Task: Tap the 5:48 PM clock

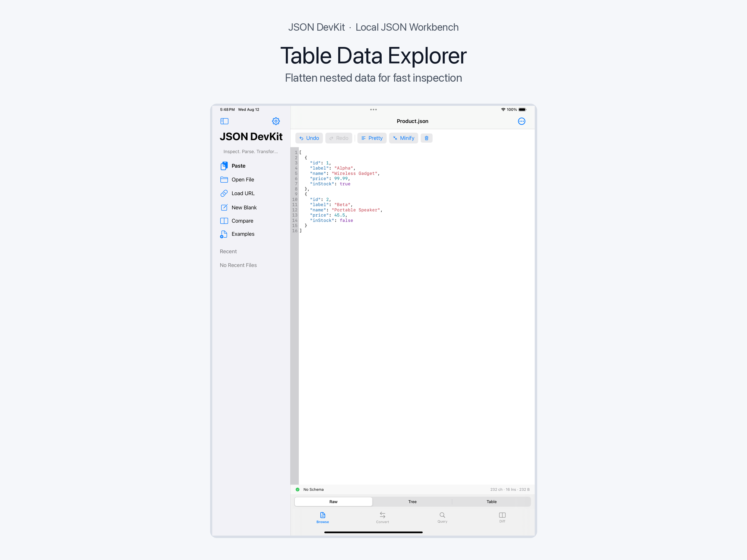Action: coord(227,109)
